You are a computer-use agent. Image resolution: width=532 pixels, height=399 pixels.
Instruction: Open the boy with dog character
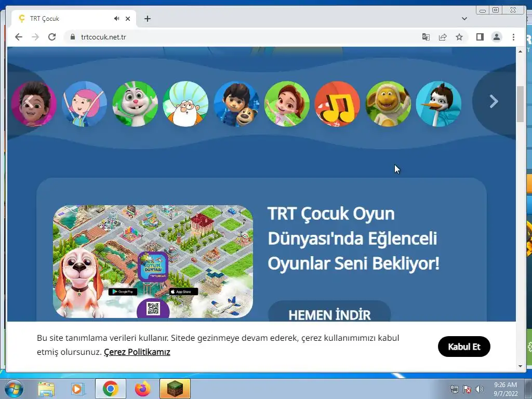pyautogui.click(x=236, y=104)
